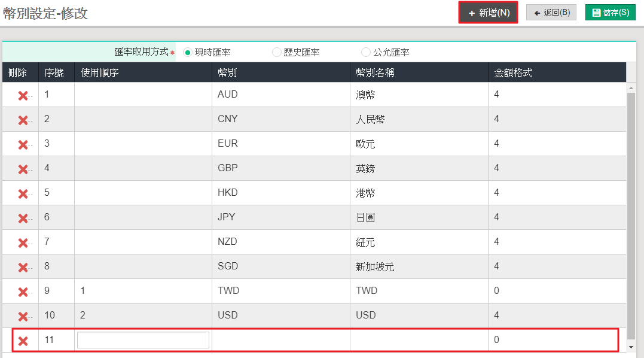The image size is (644, 358).
Task: Click the 港幣 currency name cell
Action: click(419, 193)
